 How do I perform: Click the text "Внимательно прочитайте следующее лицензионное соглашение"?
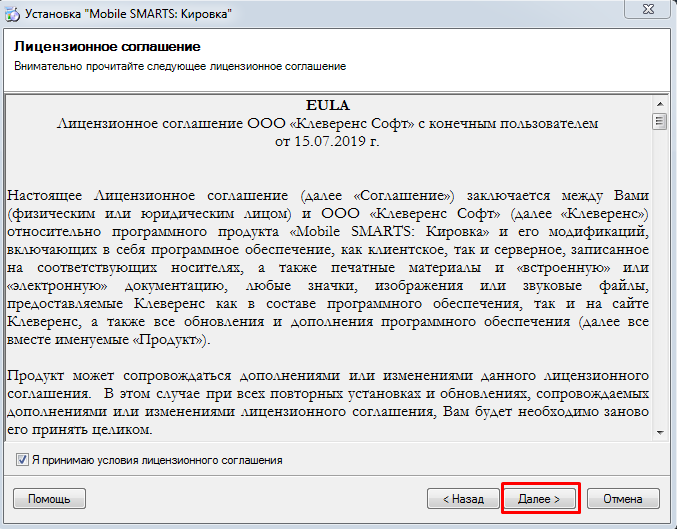coord(180,67)
